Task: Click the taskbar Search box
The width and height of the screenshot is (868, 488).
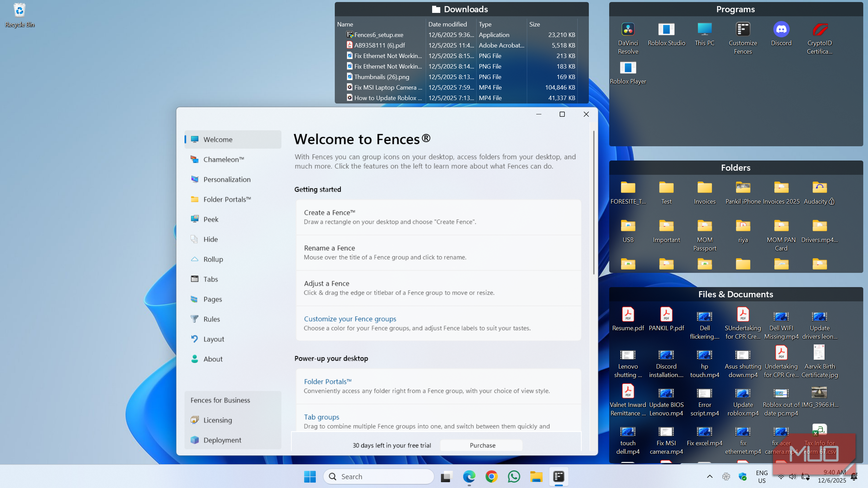Action: pos(379,476)
